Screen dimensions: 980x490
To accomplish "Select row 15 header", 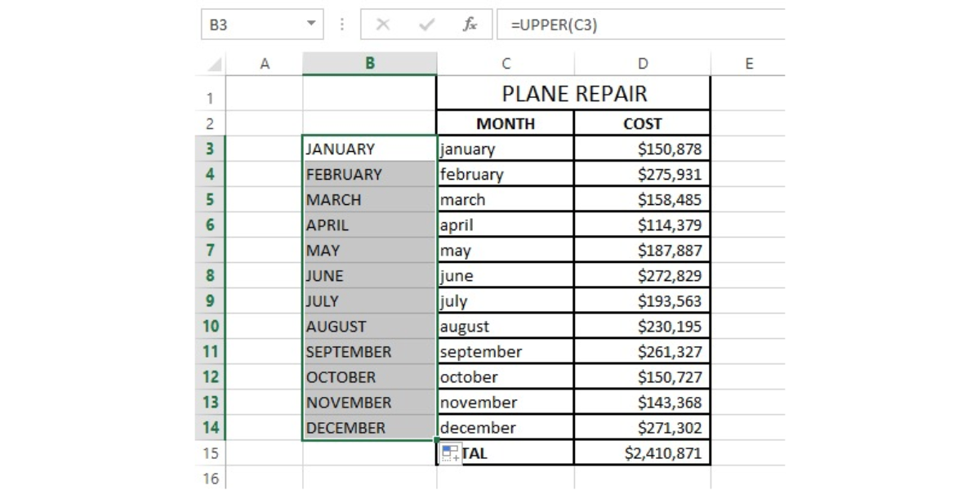I will (x=209, y=453).
